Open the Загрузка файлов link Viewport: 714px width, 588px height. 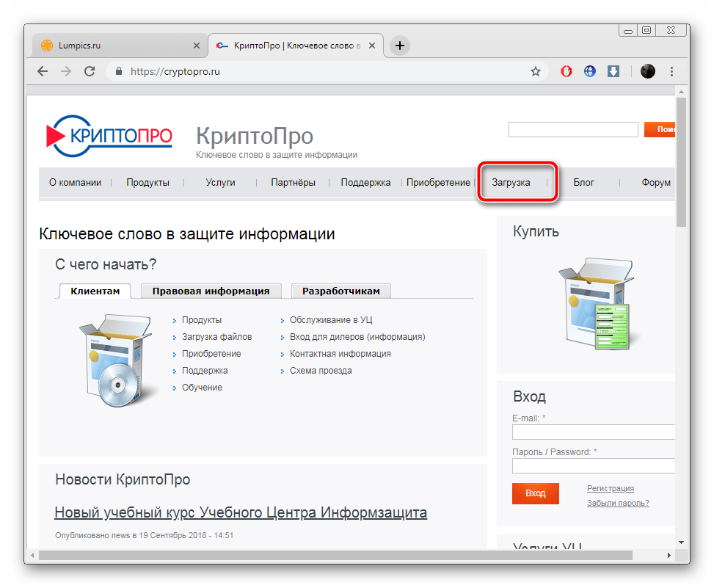[216, 337]
